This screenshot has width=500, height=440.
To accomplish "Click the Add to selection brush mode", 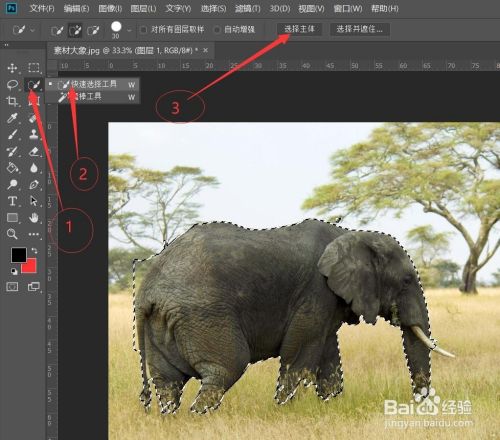I will (x=75, y=30).
